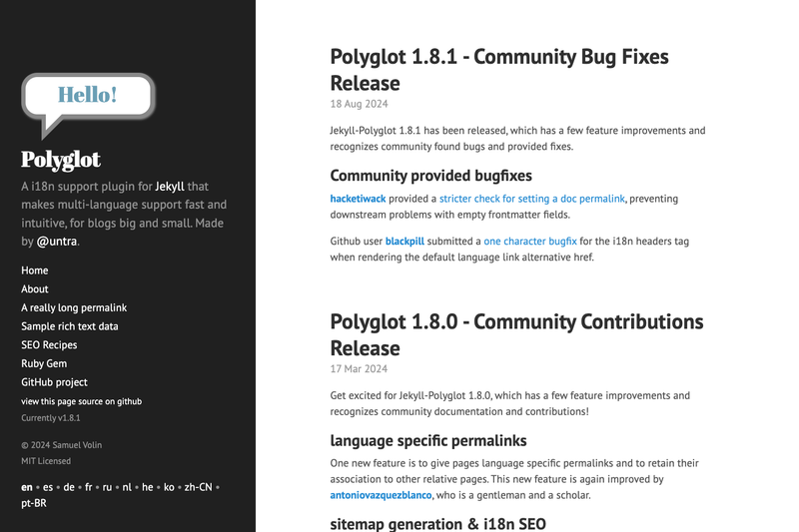Select Sample rich text data
Image resolution: width=799 pixels, height=532 pixels.
click(x=69, y=326)
